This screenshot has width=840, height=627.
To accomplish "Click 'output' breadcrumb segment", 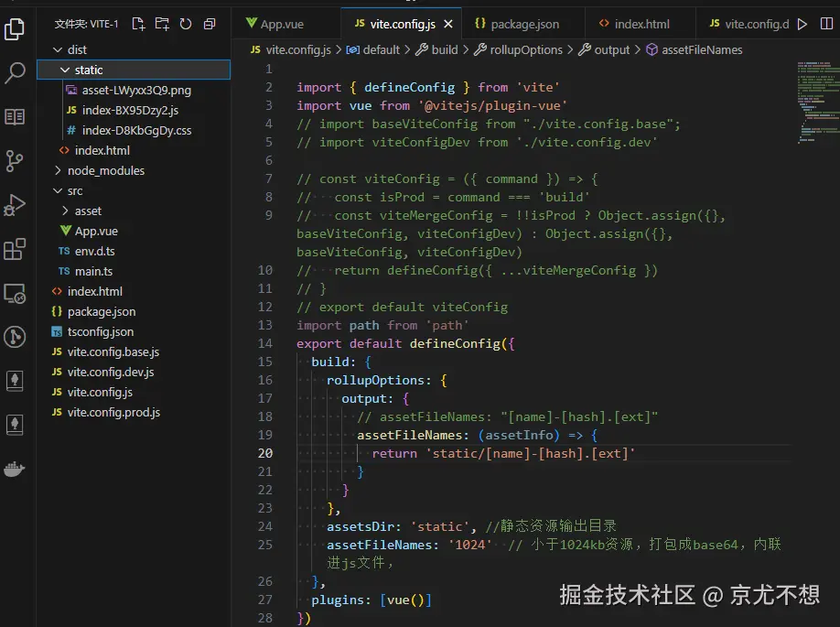I will tap(604, 49).
